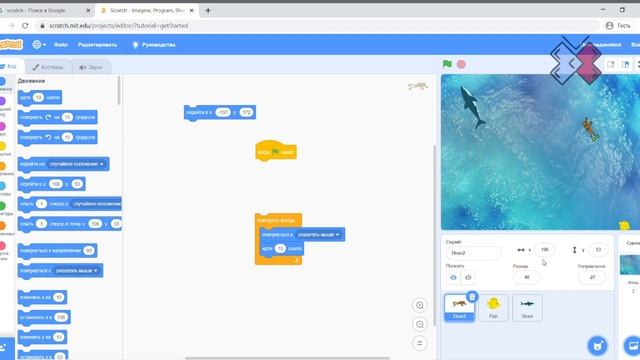Image resolution: width=640 pixels, height=360 pixels.
Task: Open the Файл menu
Action: tap(61, 44)
